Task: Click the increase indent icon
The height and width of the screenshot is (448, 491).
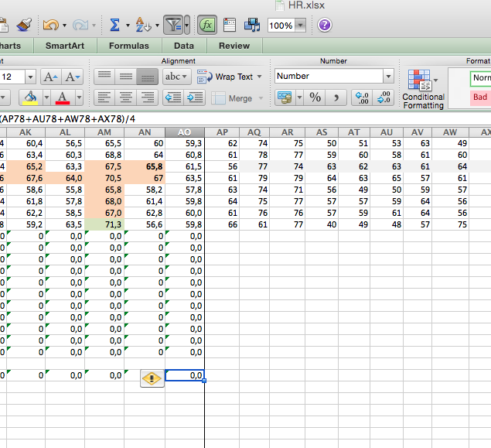Action: coord(195,97)
